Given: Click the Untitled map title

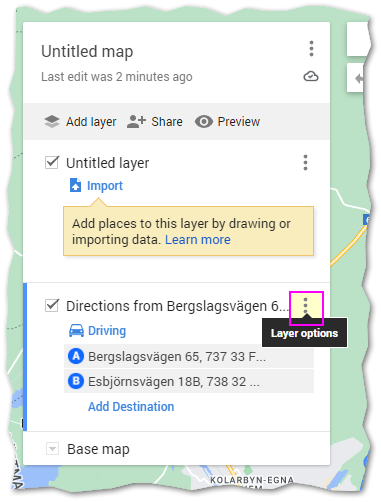Looking at the screenshot, I should click(x=87, y=52).
